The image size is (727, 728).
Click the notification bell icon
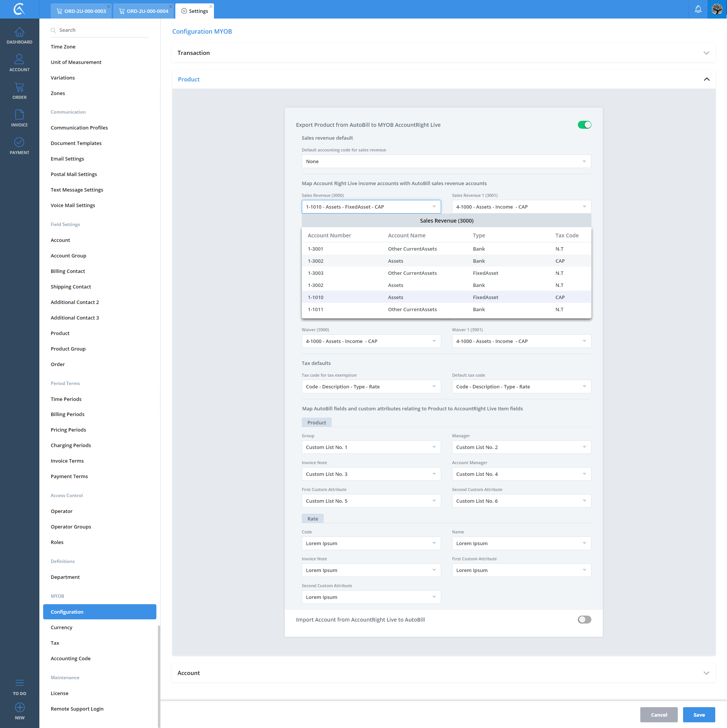tap(698, 9)
